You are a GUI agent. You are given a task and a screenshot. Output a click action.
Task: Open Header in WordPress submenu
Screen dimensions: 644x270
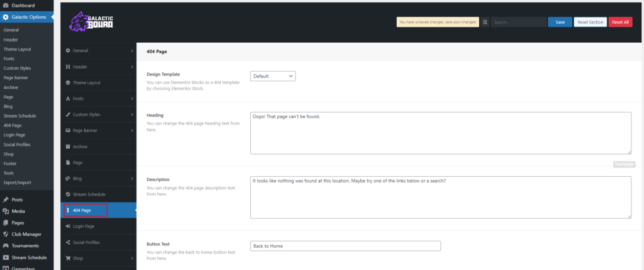click(x=11, y=40)
